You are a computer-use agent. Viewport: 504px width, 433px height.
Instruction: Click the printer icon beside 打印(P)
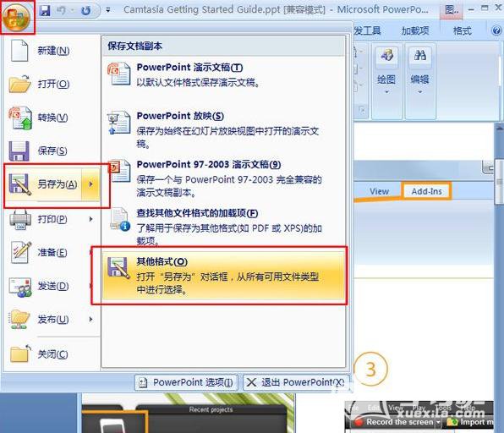coord(20,220)
